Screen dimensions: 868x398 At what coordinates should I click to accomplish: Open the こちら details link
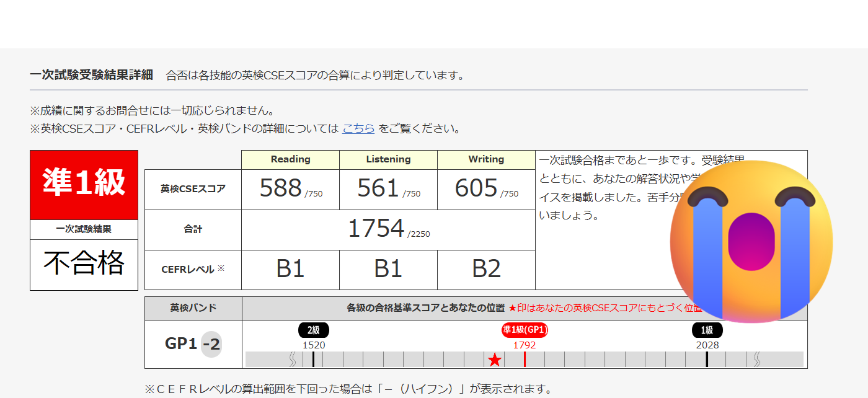(358, 129)
